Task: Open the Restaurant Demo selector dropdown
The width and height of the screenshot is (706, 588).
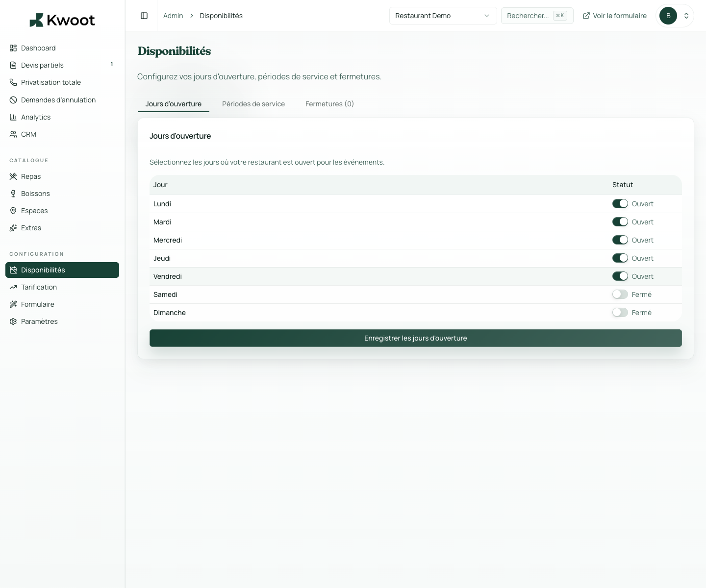Action: click(x=443, y=16)
